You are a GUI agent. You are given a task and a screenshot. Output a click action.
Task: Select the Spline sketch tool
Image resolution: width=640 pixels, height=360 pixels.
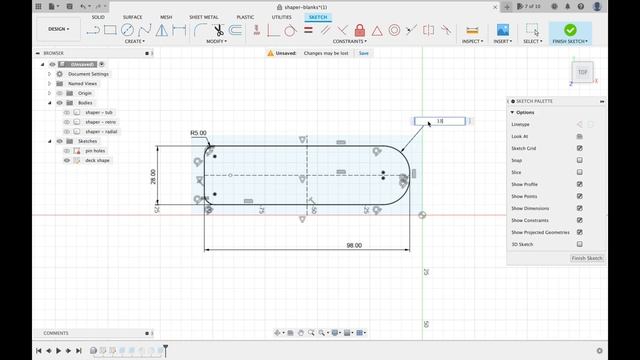pos(144,30)
